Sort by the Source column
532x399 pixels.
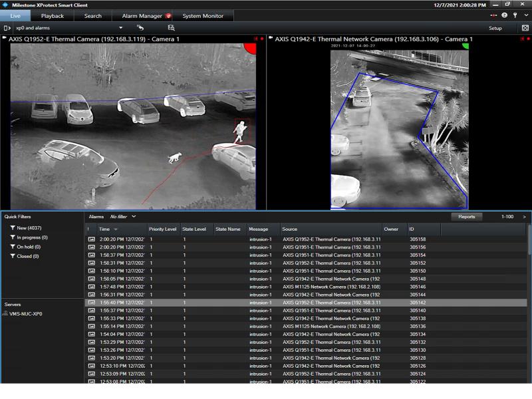(331, 229)
